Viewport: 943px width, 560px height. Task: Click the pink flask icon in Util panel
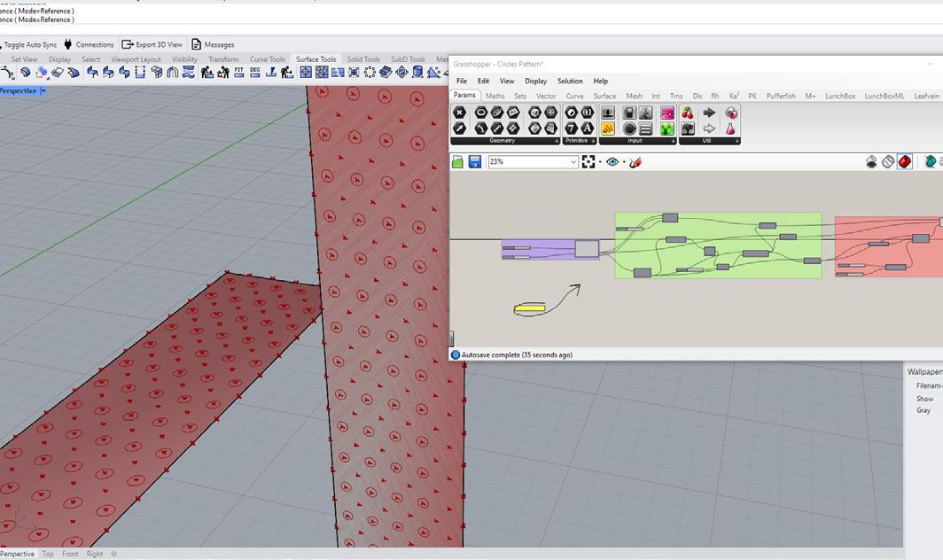(x=731, y=129)
